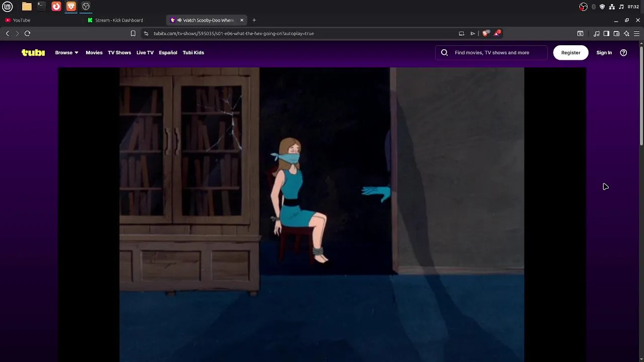Open the network connections tray icon
This screenshot has width=644, height=362.
point(612,7)
